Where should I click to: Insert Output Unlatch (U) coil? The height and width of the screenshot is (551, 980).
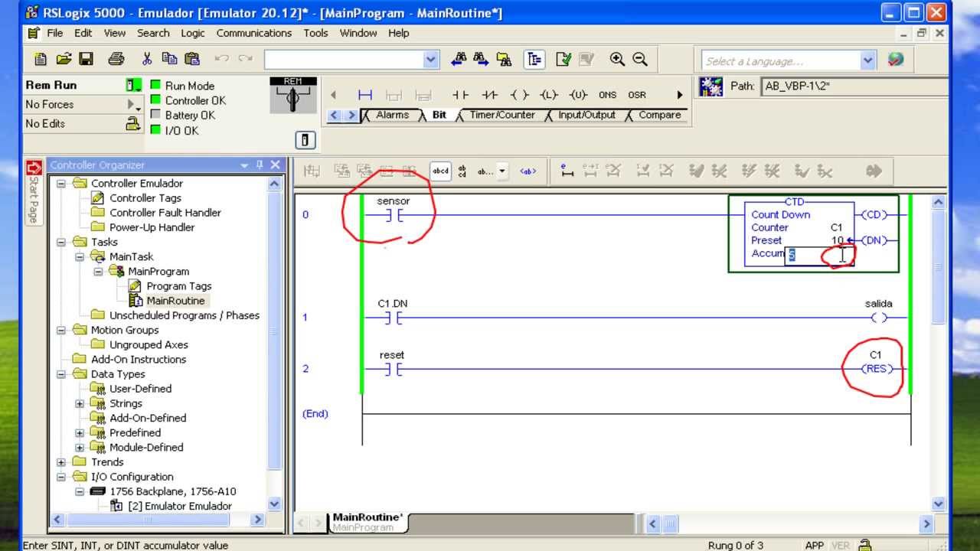[578, 95]
